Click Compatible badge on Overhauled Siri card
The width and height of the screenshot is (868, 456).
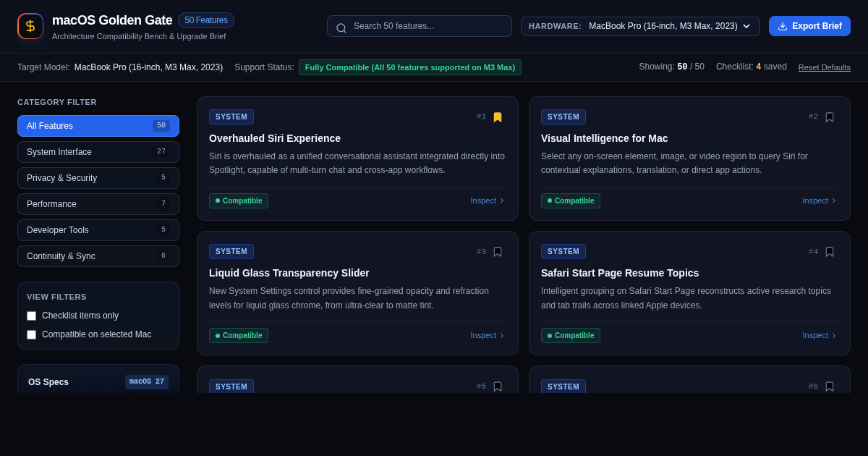[x=239, y=200]
